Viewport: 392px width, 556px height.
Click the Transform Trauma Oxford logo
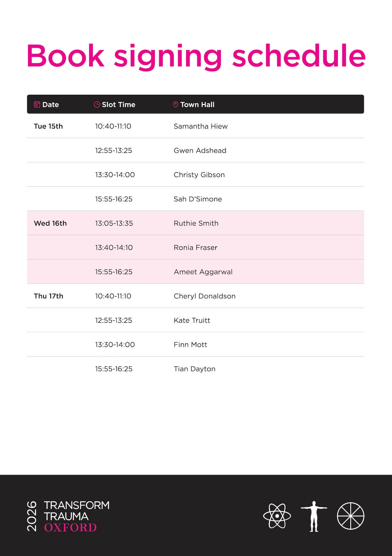pos(68,516)
